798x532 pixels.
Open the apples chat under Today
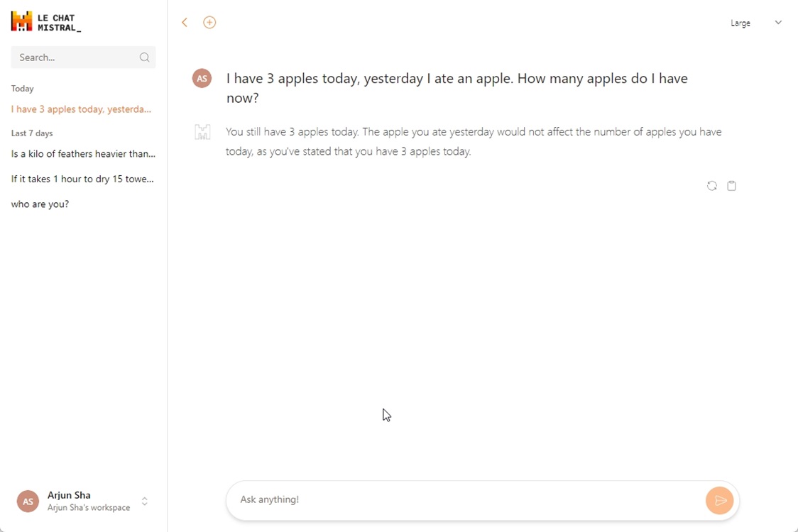pyautogui.click(x=82, y=109)
